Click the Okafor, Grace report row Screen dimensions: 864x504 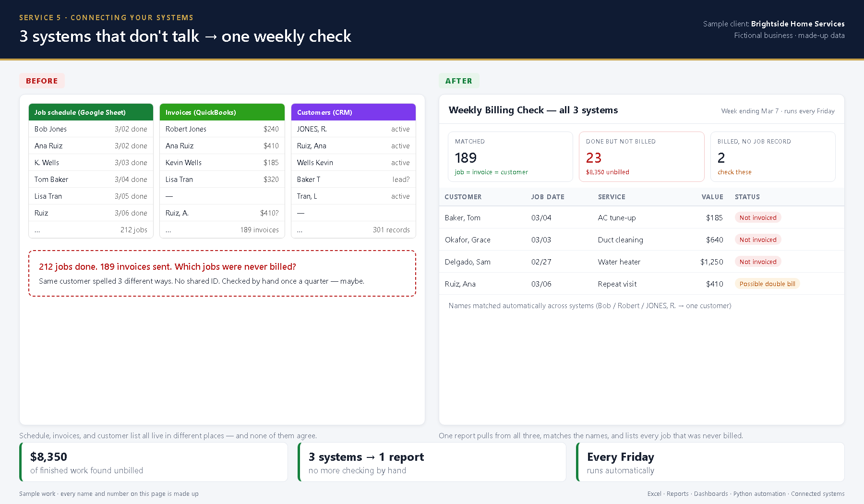pos(642,240)
